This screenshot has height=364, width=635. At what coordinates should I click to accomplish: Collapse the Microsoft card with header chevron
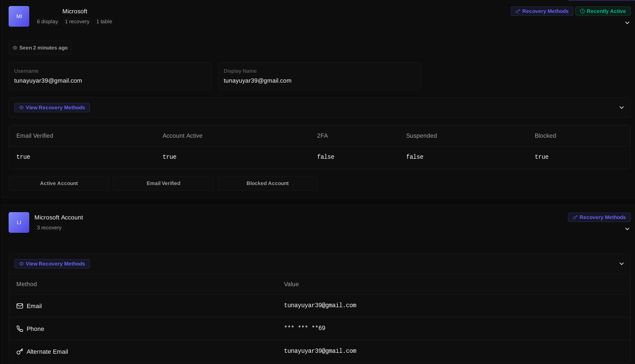627,23
